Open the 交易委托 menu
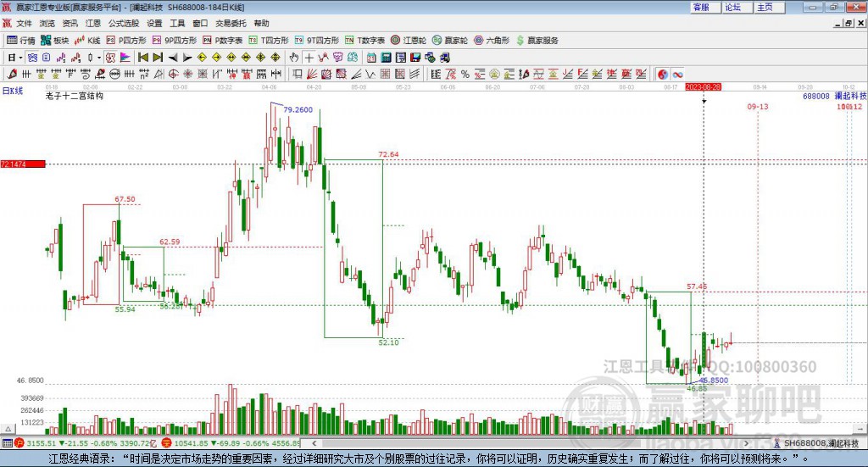 [x=231, y=23]
